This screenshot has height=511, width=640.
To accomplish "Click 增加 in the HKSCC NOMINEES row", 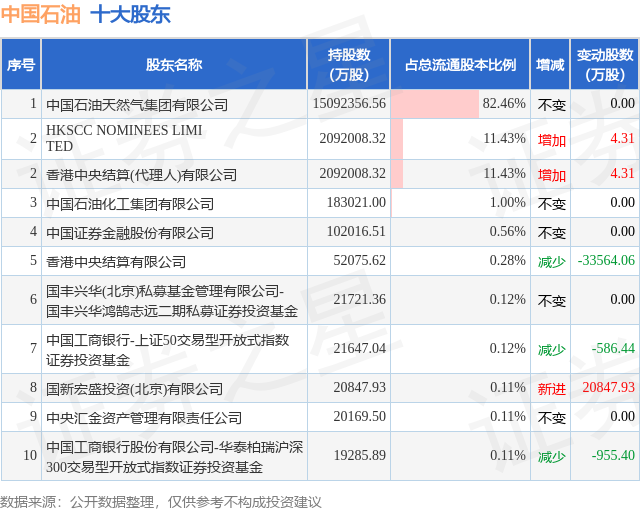I will 551,140.
